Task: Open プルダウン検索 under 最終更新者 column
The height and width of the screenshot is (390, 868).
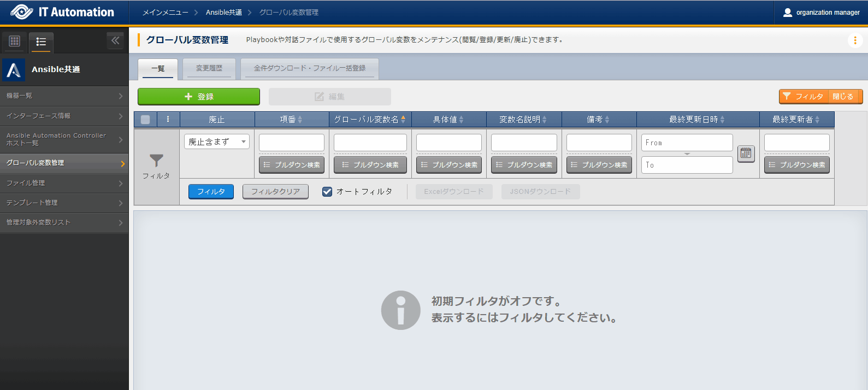Action: (796, 165)
